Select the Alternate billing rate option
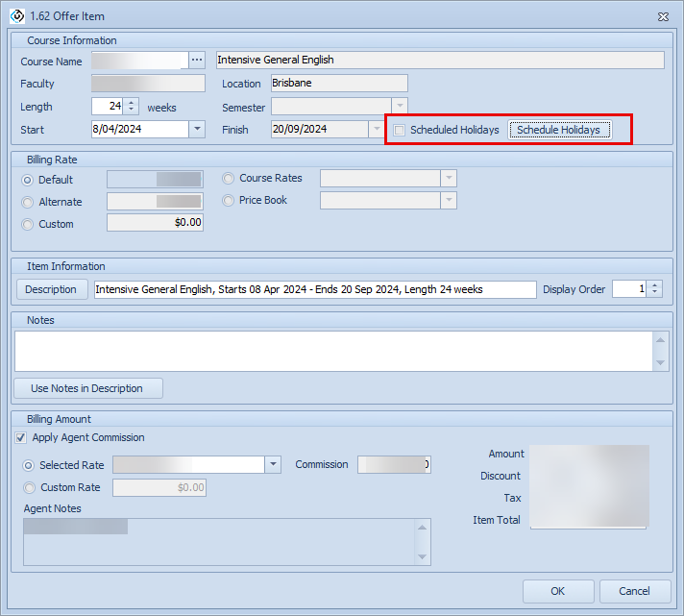 click(27, 202)
